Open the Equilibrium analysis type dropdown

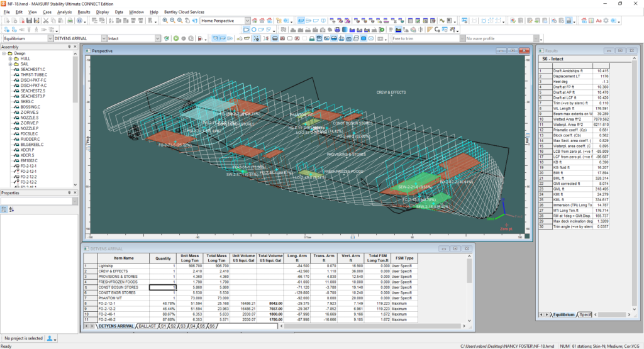pos(50,38)
